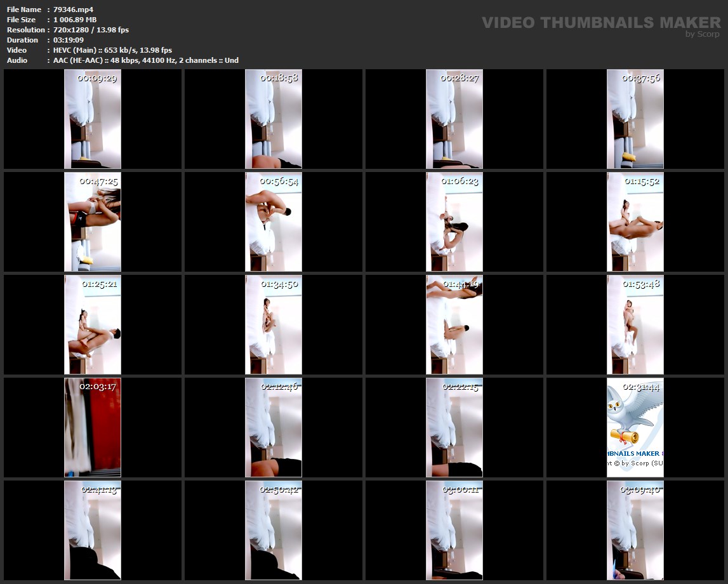Click the frame labeled 02:50:42
The height and width of the screenshot is (584, 728).
[274, 530]
